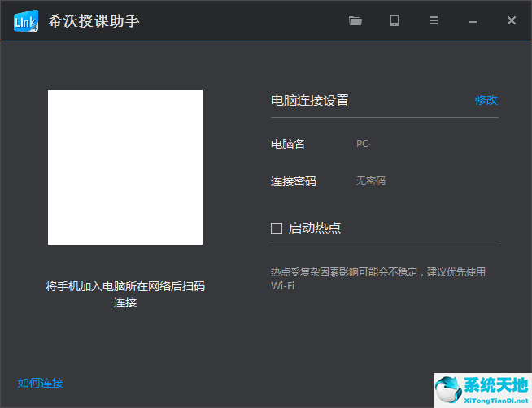Open the hamburger menu icon
The height and width of the screenshot is (408, 532).
(434, 20)
